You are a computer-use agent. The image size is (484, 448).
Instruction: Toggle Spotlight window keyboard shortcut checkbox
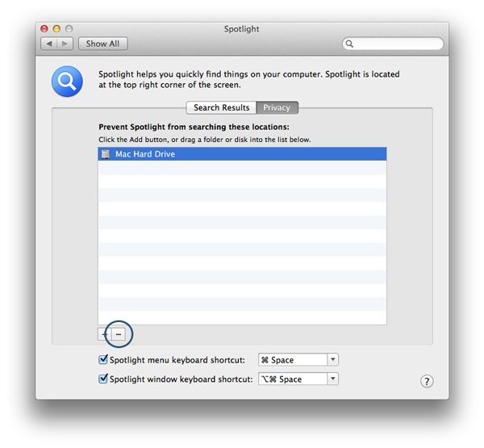103,379
